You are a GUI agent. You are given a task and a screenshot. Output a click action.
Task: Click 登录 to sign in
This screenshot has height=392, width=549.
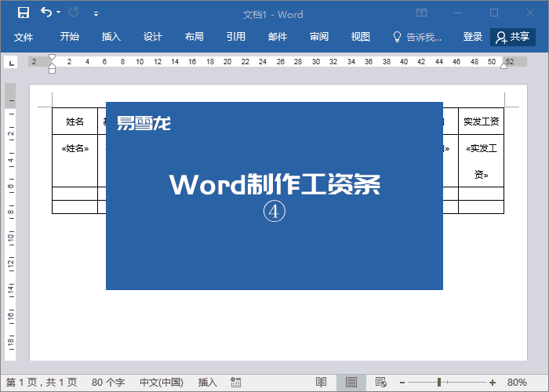click(473, 37)
